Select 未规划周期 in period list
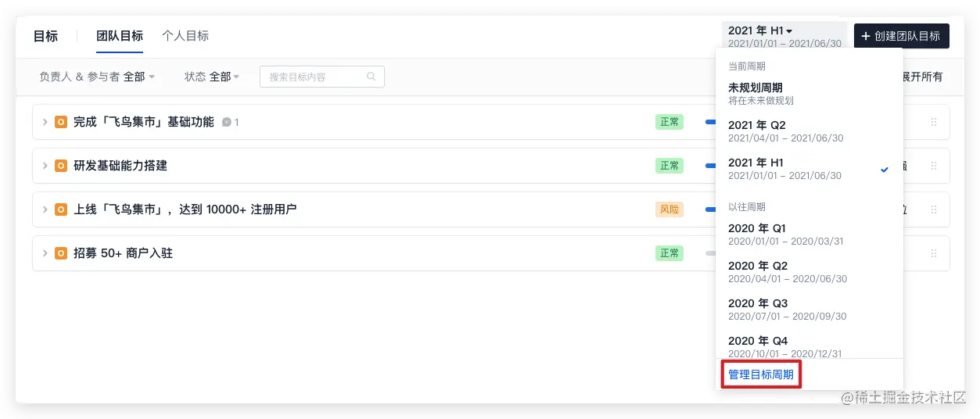This screenshot has height=419, width=980. [x=809, y=94]
